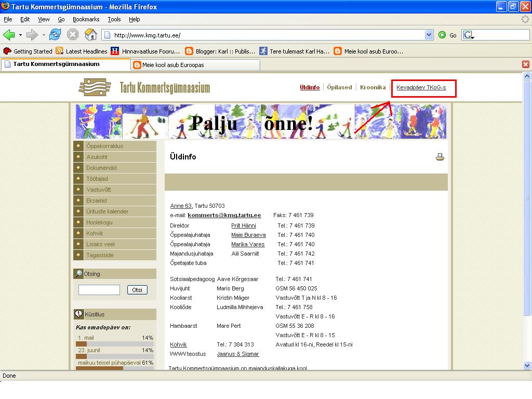Open the Lisaks veel sidebar item
The width and height of the screenshot is (532, 399).
click(115, 244)
